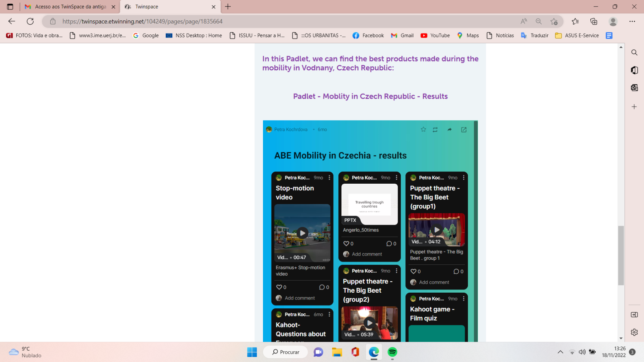644x362 pixels.
Task: Click the Procurar taskbar search box
Action: pos(286,352)
